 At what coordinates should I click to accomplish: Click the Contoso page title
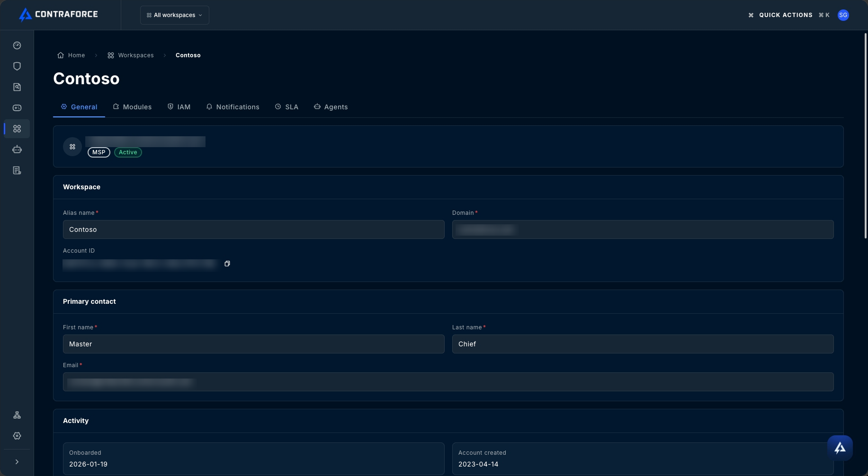pyautogui.click(x=86, y=79)
